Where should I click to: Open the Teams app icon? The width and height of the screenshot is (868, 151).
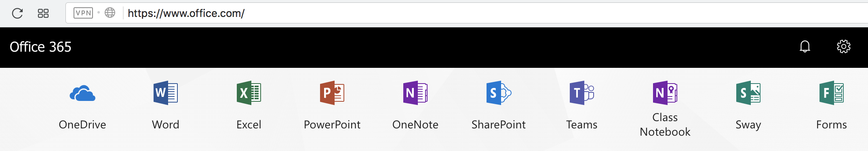pyautogui.click(x=582, y=93)
